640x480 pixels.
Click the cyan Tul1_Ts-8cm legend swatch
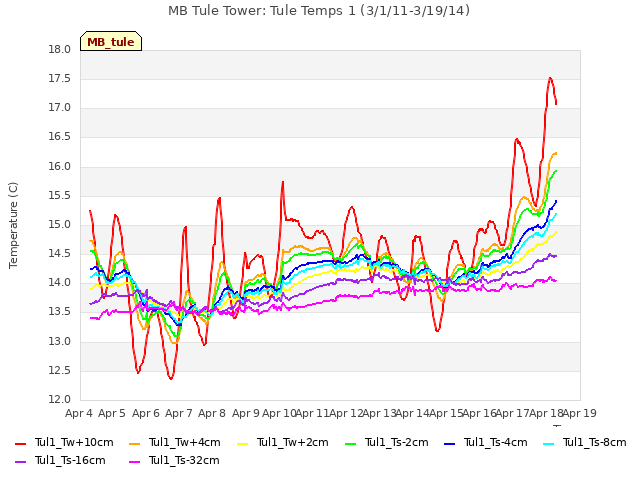(x=549, y=443)
